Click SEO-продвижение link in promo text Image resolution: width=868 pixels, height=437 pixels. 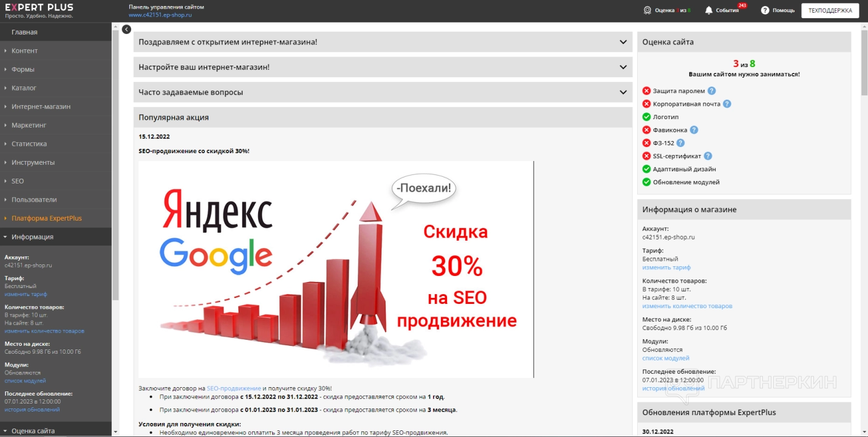pos(234,388)
